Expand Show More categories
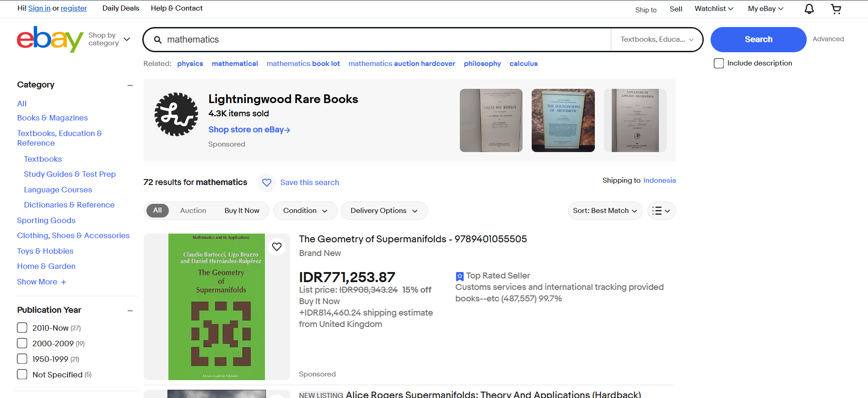 [42, 282]
